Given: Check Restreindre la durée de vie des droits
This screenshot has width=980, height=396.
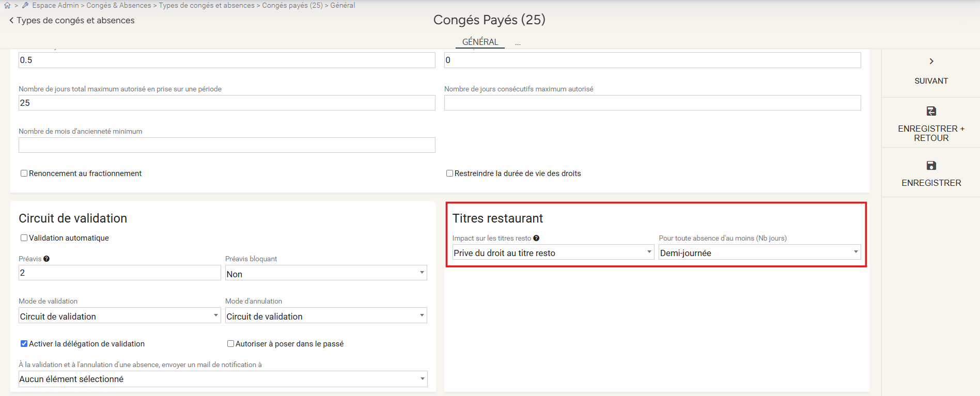Looking at the screenshot, I should click(x=449, y=173).
